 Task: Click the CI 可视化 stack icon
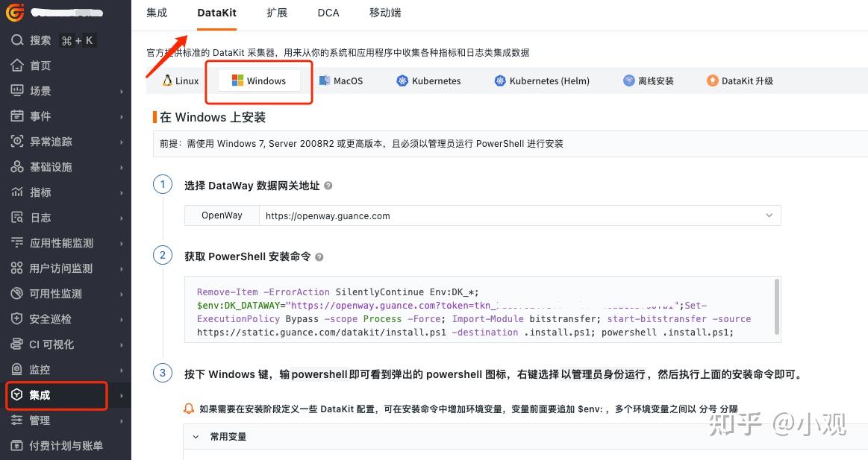pyautogui.click(x=17, y=344)
